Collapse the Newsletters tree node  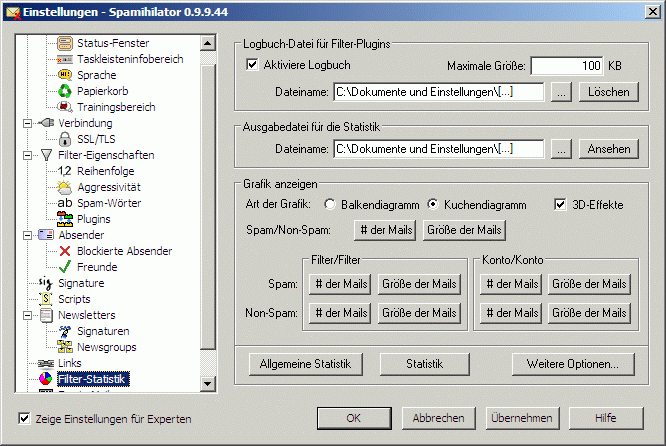pyautogui.click(x=27, y=315)
